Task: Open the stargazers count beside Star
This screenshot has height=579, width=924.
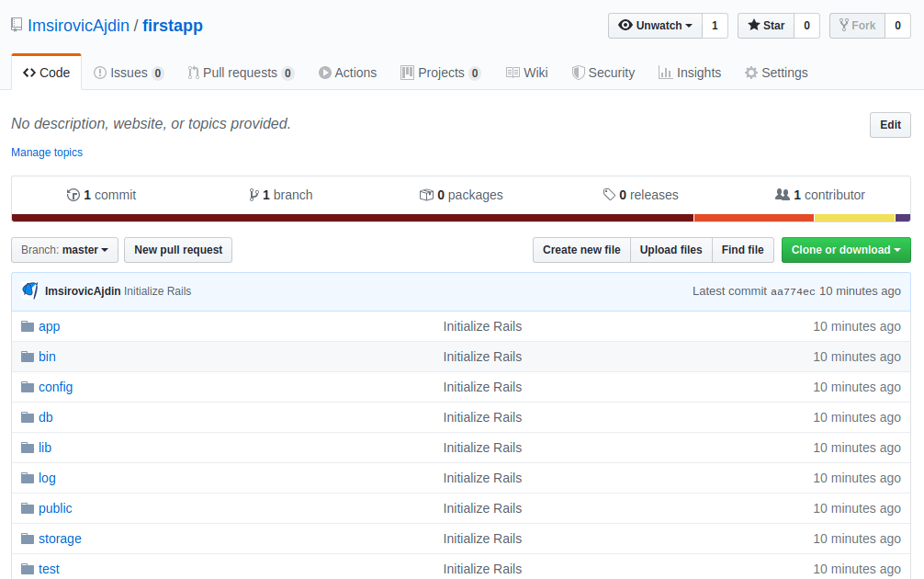Action: pos(806,26)
